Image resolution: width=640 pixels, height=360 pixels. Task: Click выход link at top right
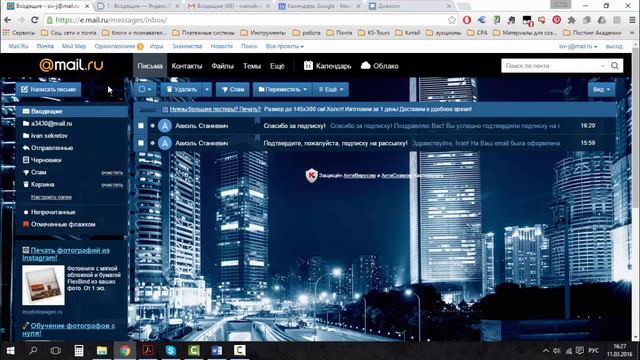(x=614, y=46)
